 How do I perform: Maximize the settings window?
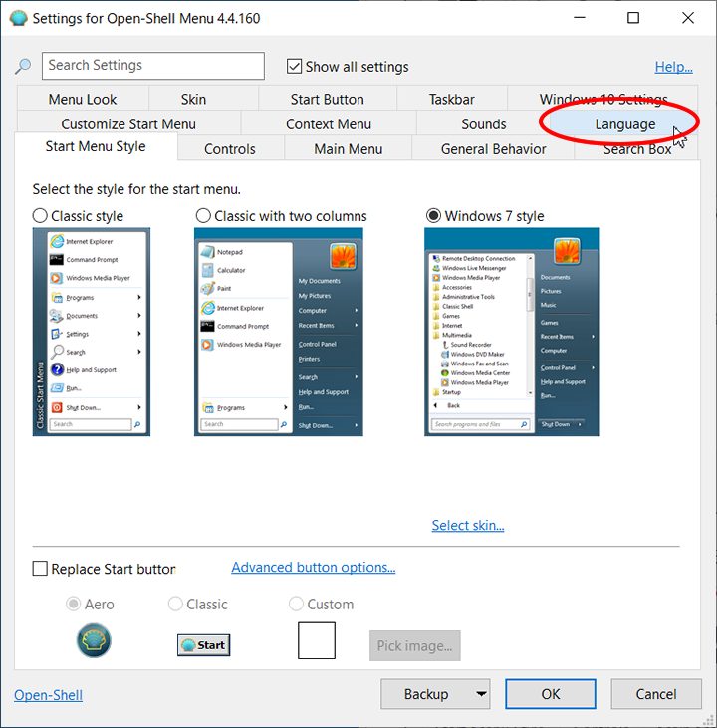(633, 18)
